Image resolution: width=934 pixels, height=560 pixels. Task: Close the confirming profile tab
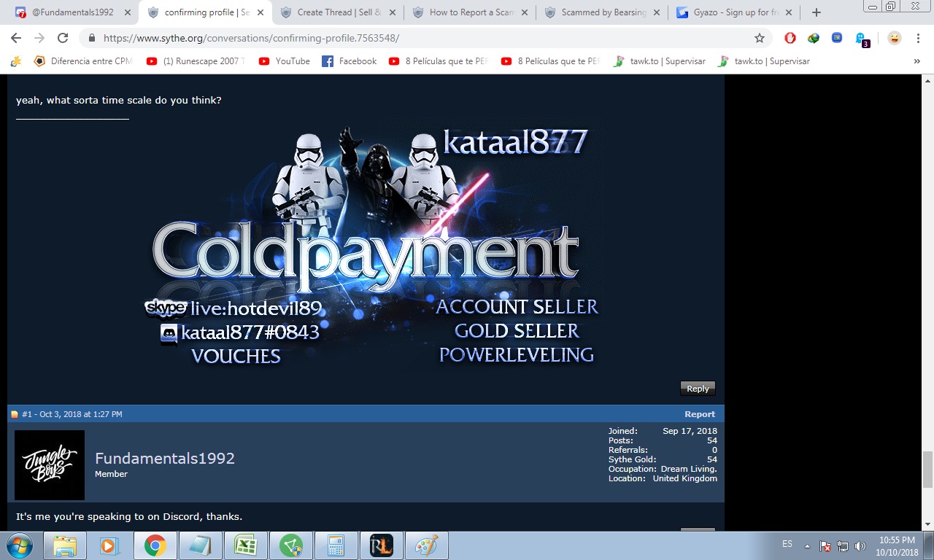(x=260, y=12)
